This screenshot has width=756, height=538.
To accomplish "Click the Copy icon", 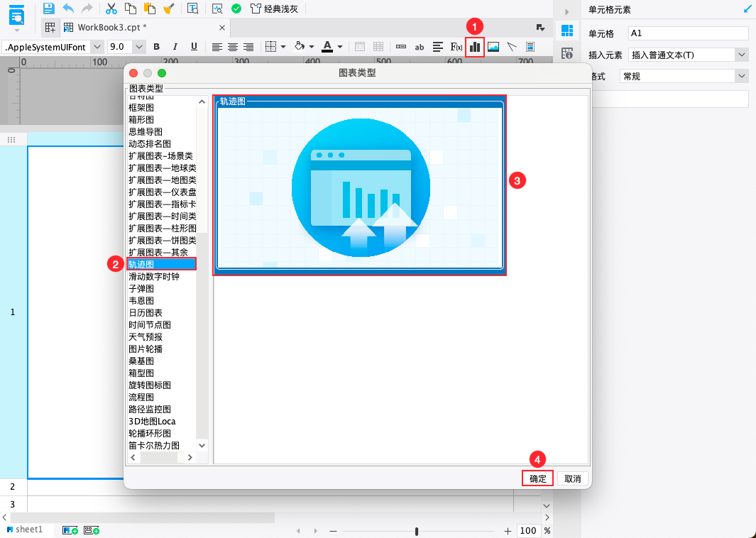I will pyautogui.click(x=130, y=9).
